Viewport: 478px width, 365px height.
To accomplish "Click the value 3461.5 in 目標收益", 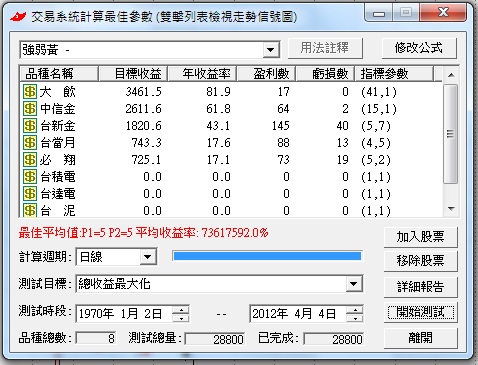I will tap(144, 92).
